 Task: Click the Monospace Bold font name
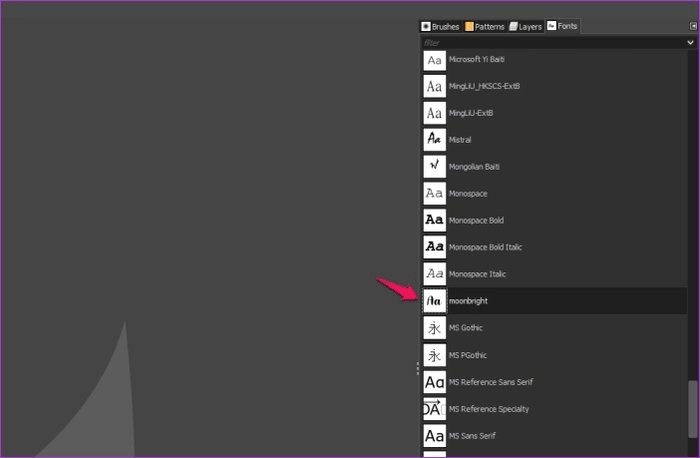tap(476, 220)
